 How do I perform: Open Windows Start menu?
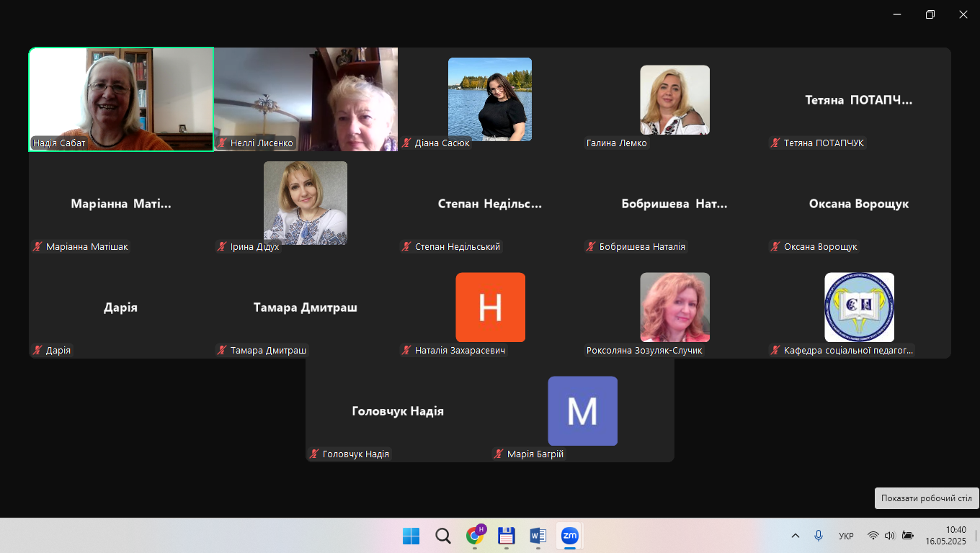pos(411,536)
